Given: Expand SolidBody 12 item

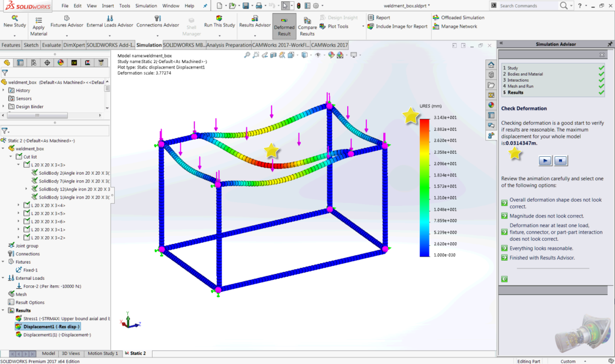Looking at the screenshot, I should [26, 189].
